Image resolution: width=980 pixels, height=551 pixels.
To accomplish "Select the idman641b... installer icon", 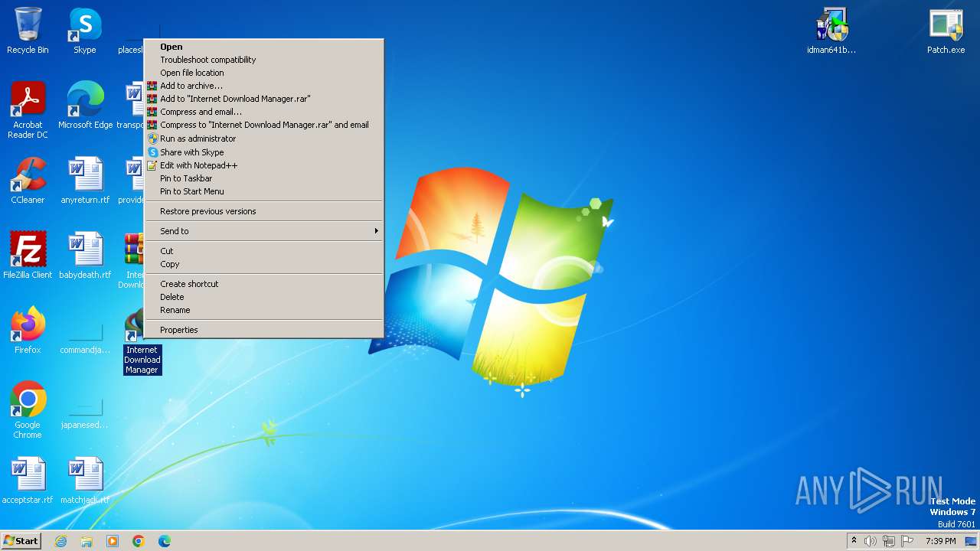I will [x=831, y=31].
